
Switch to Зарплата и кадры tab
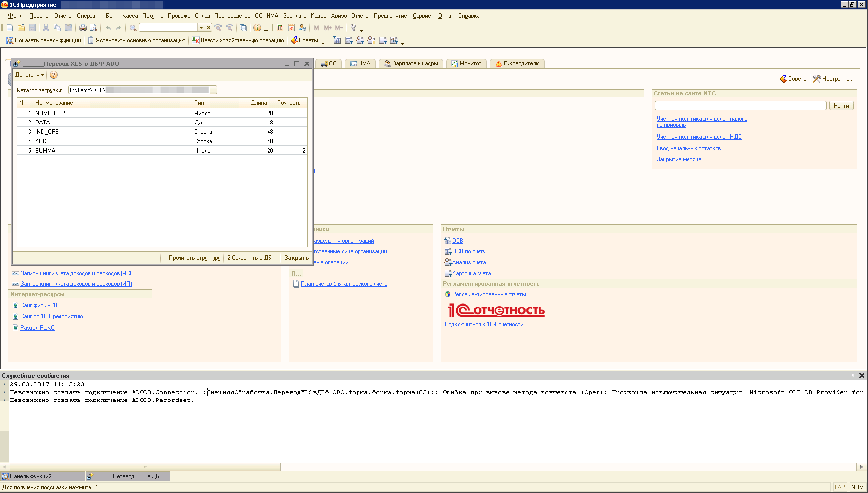click(411, 63)
